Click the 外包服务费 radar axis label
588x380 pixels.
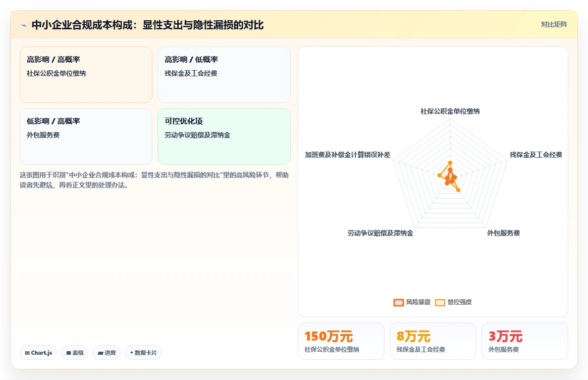(503, 233)
